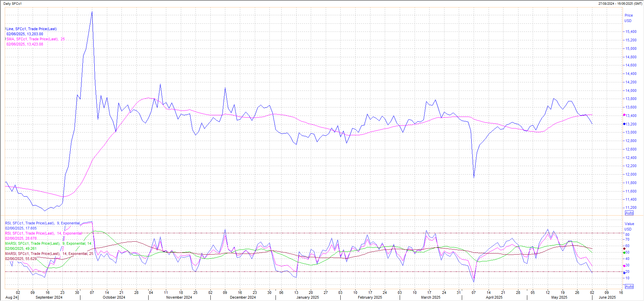Click the 'January 2025' month label
This screenshot has height=301, width=644.
[x=308, y=298]
